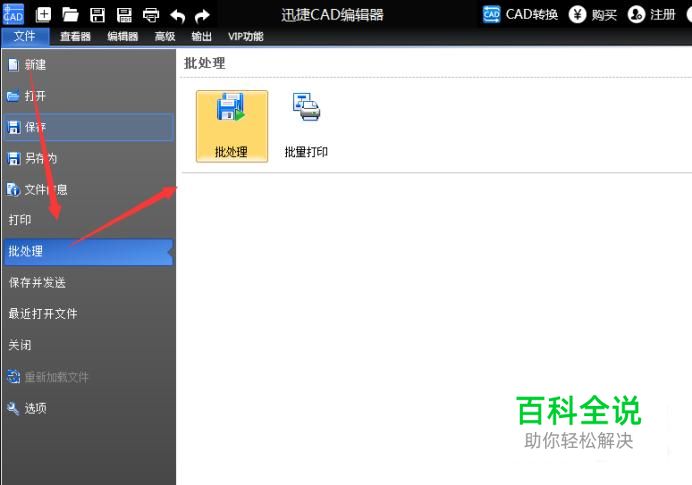Click the open folder icon in the toolbar
The image size is (692, 485).
[x=70, y=15]
